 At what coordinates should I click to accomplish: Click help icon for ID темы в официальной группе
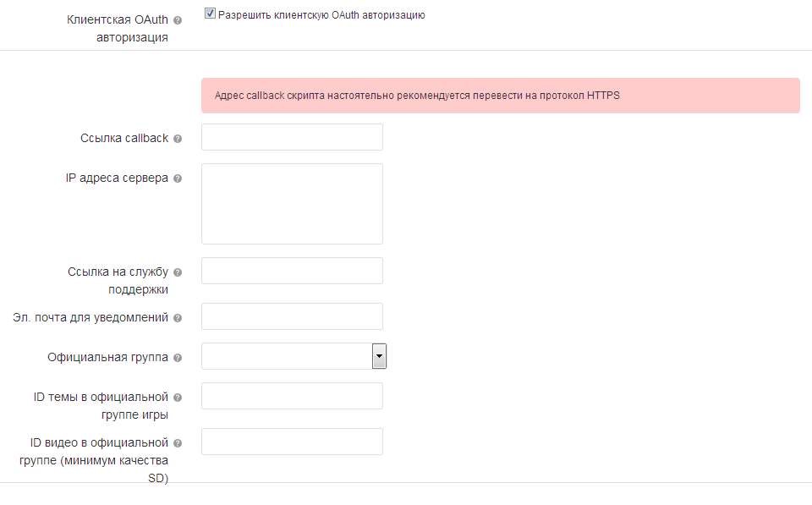178,398
